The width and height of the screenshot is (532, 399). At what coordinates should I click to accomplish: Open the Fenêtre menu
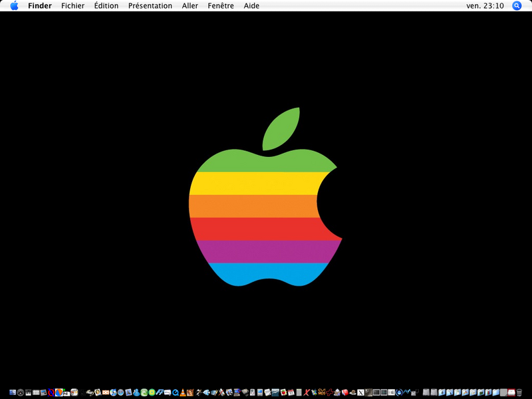(221, 6)
